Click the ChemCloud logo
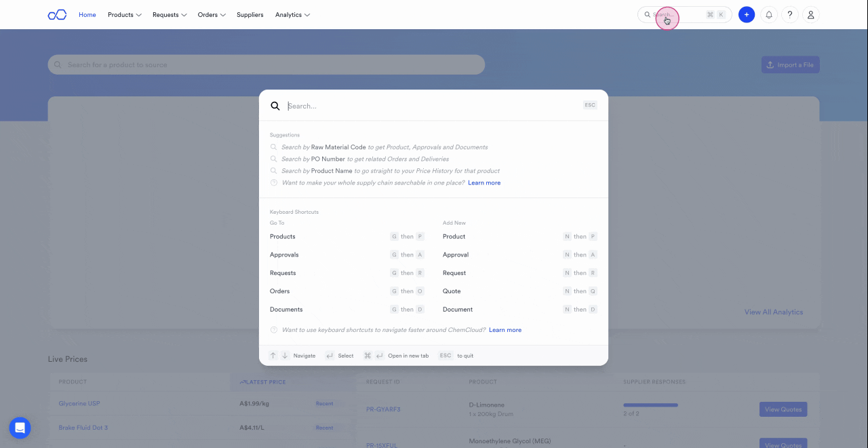 pyautogui.click(x=57, y=14)
